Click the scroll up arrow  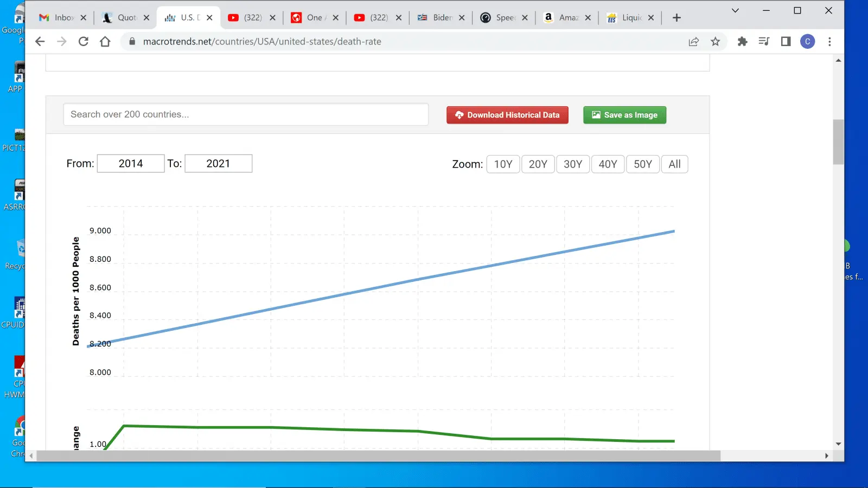tap(838, 60)
